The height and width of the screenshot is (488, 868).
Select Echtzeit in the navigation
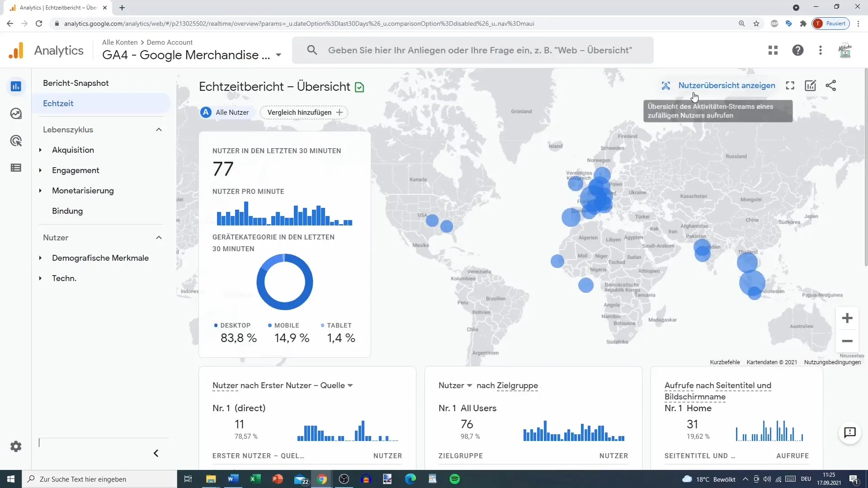(x=101, y=103)
